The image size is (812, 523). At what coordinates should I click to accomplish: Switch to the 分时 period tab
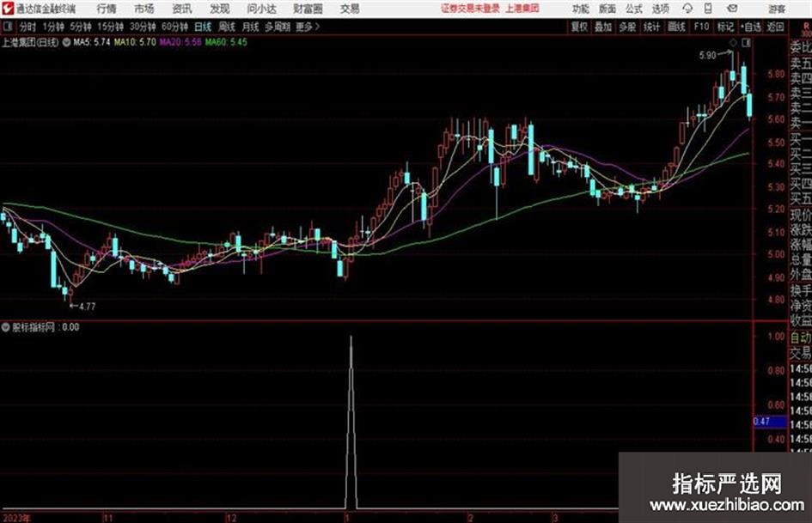point(27,27)
